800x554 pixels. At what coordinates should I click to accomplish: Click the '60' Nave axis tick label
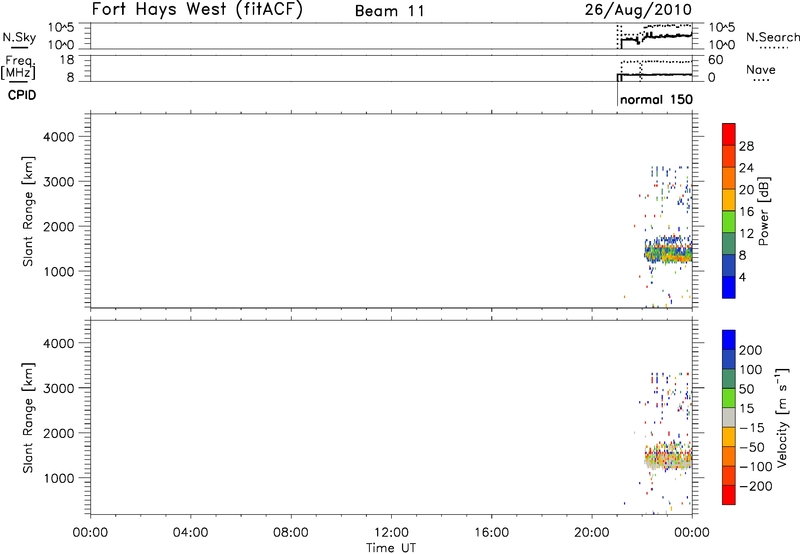(x=716, y=60)
